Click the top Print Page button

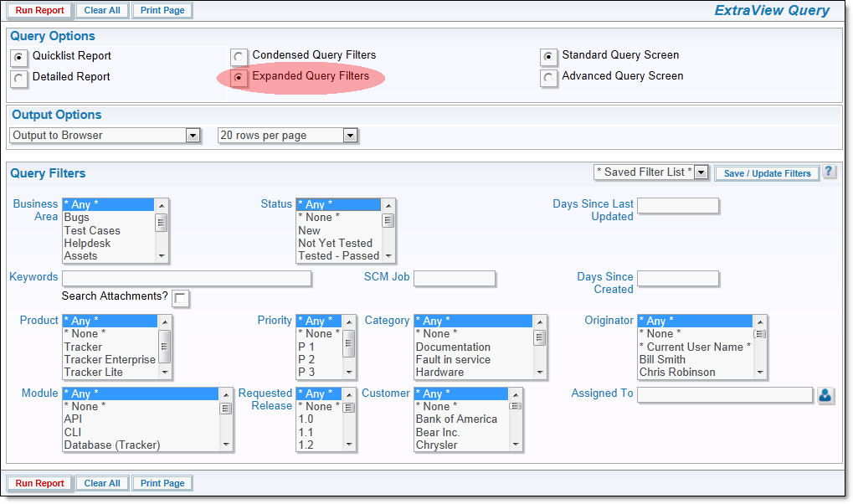point(162,11)
